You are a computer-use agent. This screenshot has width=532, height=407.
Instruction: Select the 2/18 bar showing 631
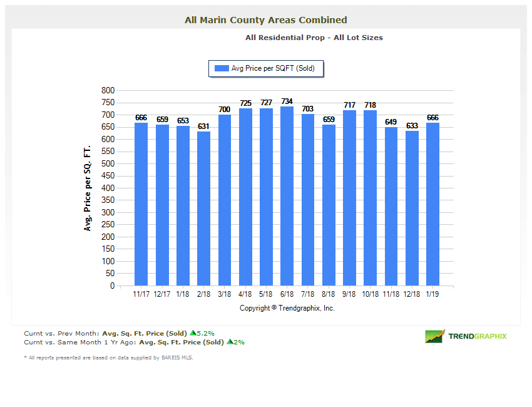pos(203,209)
